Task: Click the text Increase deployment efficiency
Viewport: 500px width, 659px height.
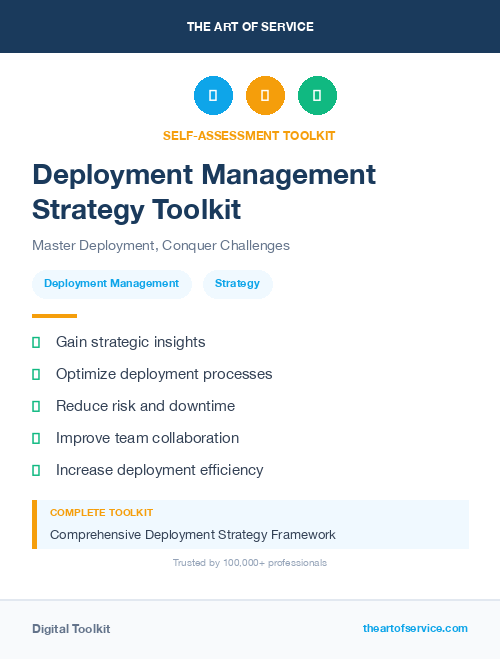Action: (160, 470)
